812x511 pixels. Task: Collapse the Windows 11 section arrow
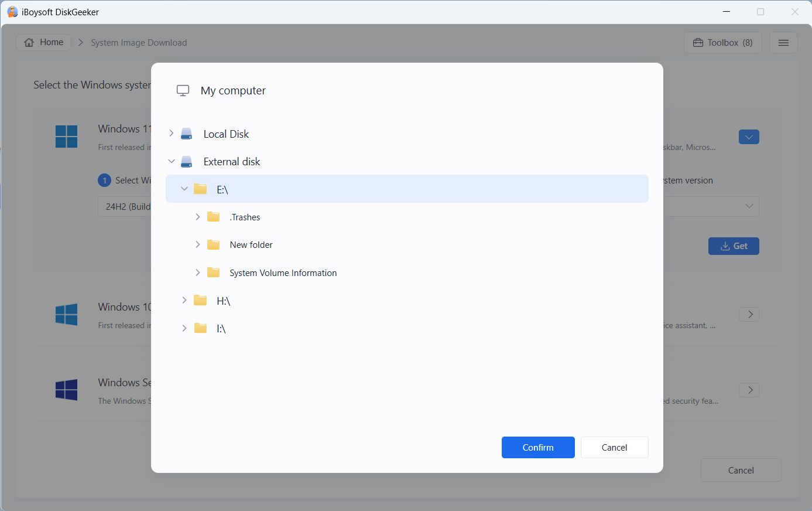pos(749,137)
